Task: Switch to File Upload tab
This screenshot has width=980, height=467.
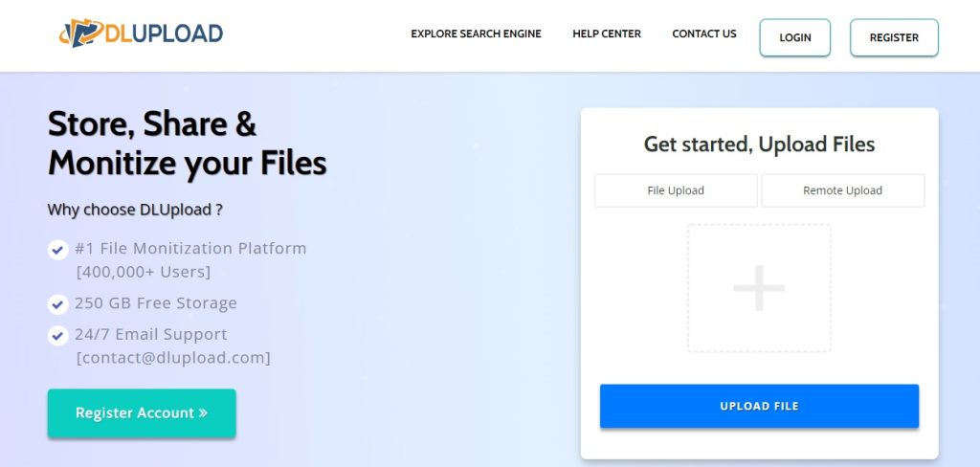Action: coord(676,190)
